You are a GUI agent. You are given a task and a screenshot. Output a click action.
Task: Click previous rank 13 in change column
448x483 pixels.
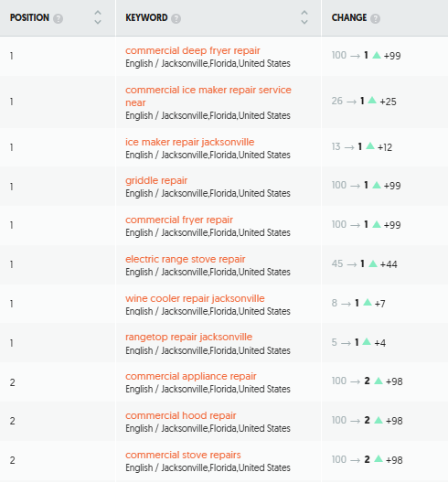coord(336,146)
